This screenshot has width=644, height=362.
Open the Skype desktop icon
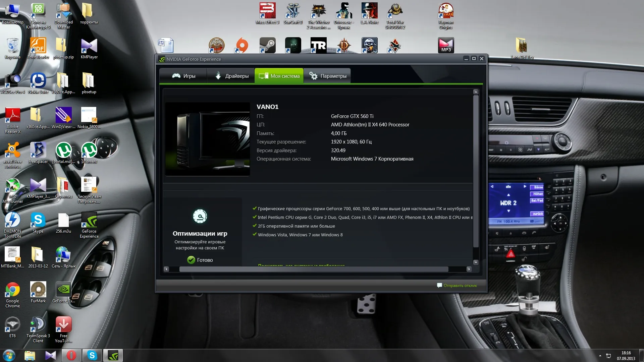(x=38, y=223)
